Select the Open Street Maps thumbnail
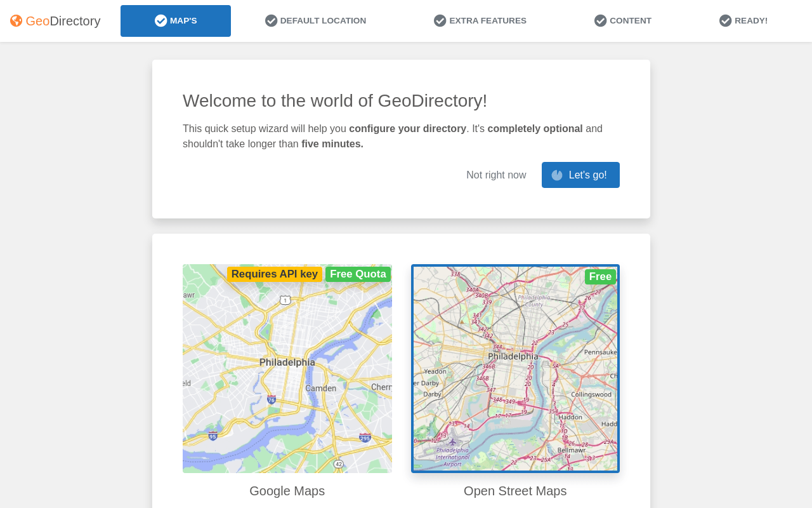This screenshot has height=508, width=812. [x=515, y=368]
